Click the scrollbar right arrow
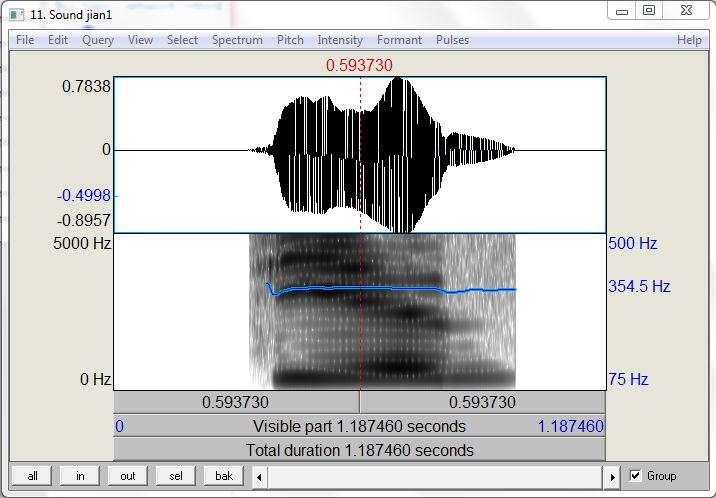Viewport: 716px width, 498px height. click(x=612, y=477)
